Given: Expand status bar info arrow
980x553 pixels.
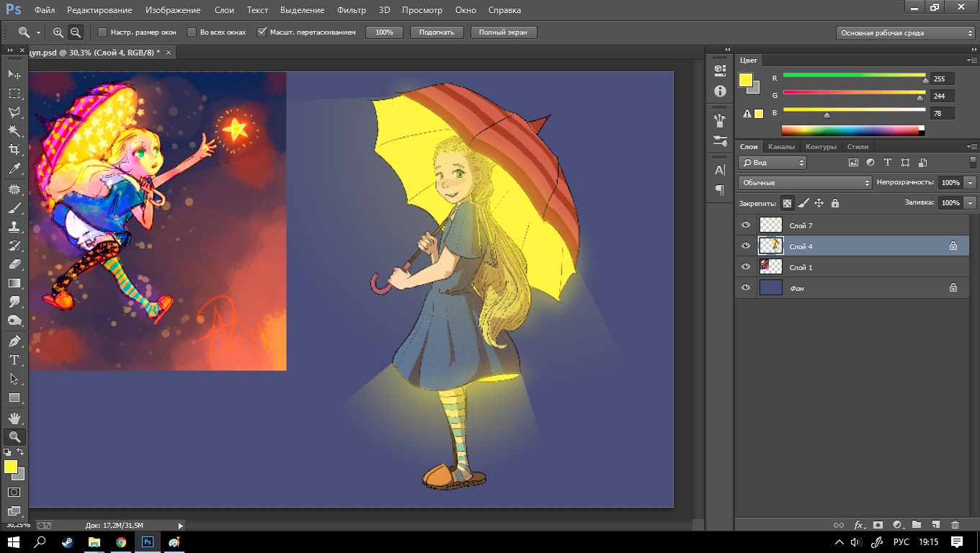Looking at the screenshot, I should pos(180,526).
